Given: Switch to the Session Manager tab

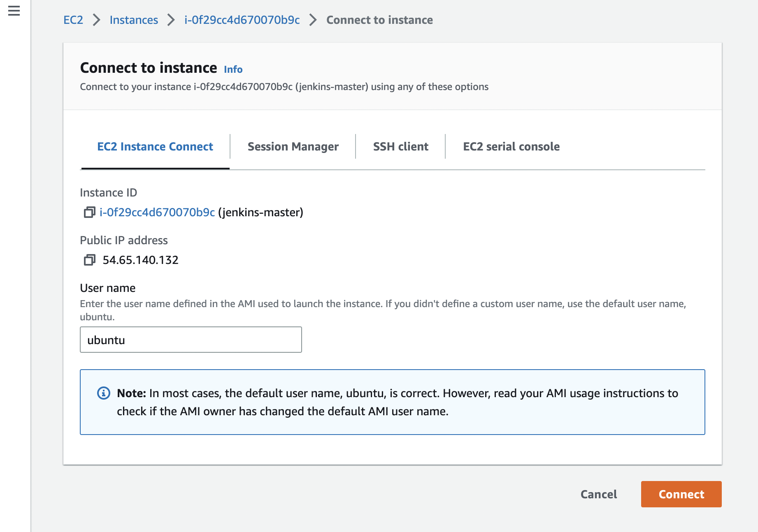Looking at the screenshot, I should (x=293, y=147).
